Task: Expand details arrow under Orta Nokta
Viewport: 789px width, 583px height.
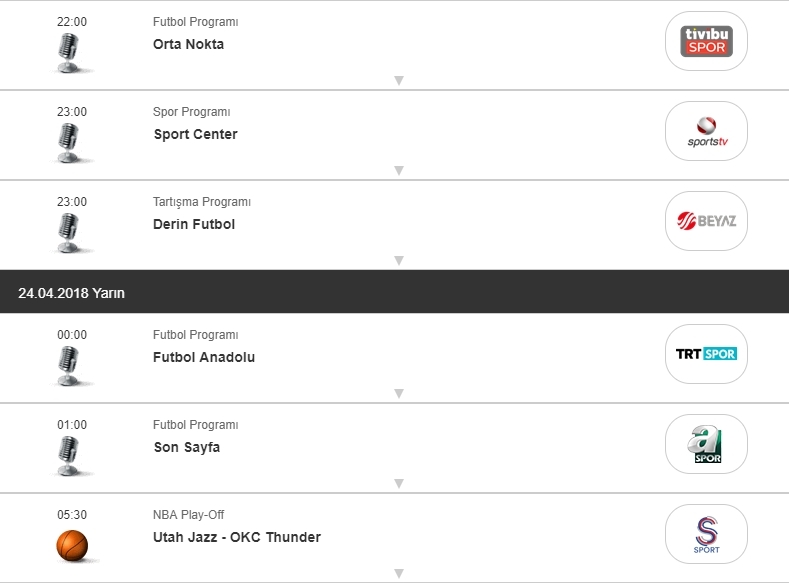Action: click(398, 81)
